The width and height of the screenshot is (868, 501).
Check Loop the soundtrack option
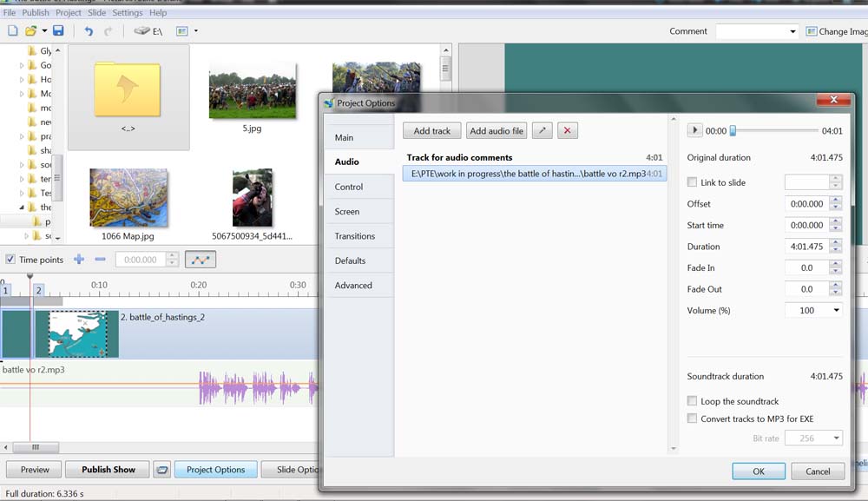(692, 401)
